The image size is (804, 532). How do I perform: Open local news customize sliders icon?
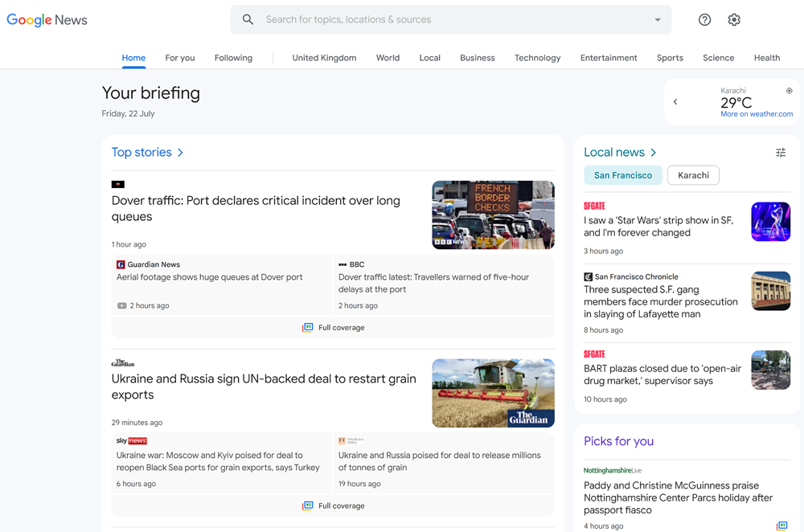[781, 152]
